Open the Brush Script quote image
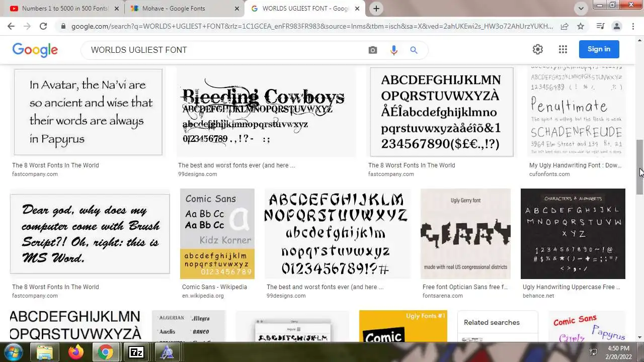644x362 pixels. pyautogui.click(x=90, y=233)
